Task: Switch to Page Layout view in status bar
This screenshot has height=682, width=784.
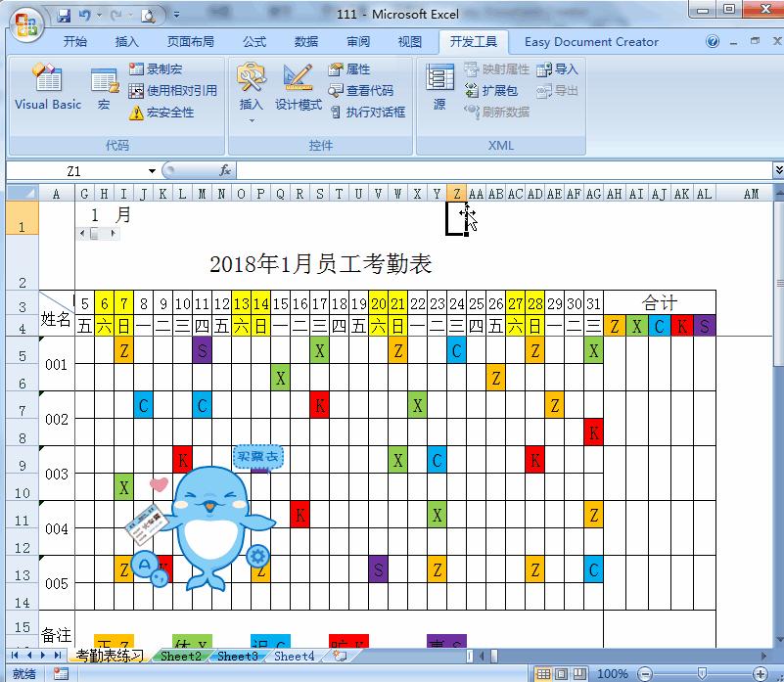Action: point(561,674)
